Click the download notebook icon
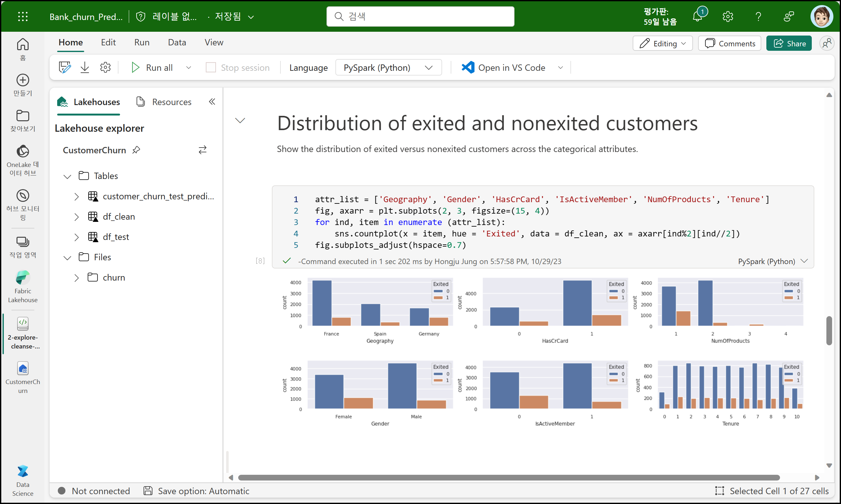This screenshot has height=504, width=841. (84, 67)
